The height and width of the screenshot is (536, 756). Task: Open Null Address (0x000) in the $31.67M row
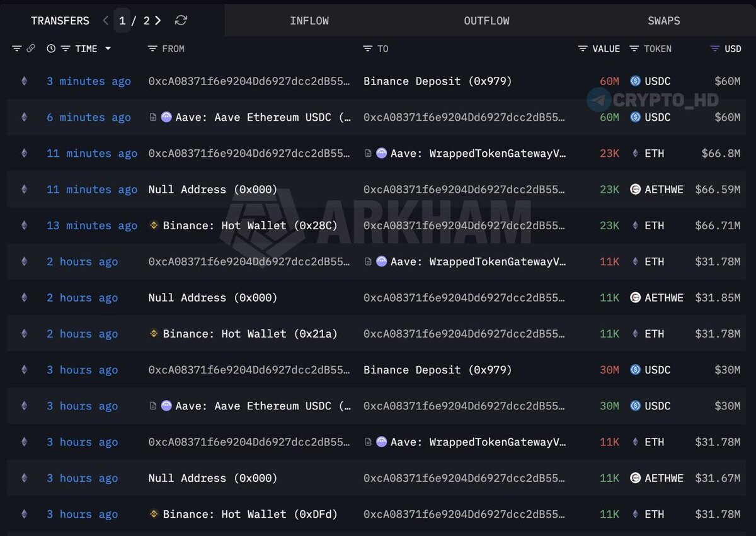pyautogui.click(x=213, y=478)
